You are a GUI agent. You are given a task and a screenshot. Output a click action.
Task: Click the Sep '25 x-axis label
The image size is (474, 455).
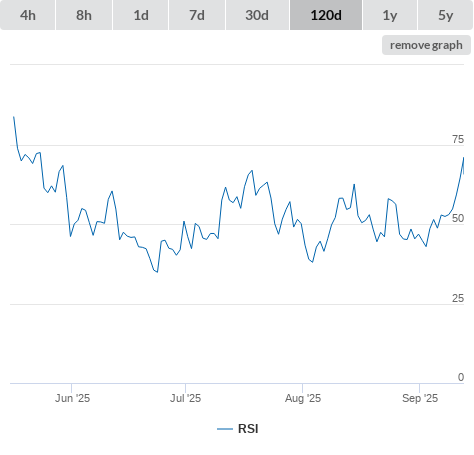(420, 398)
